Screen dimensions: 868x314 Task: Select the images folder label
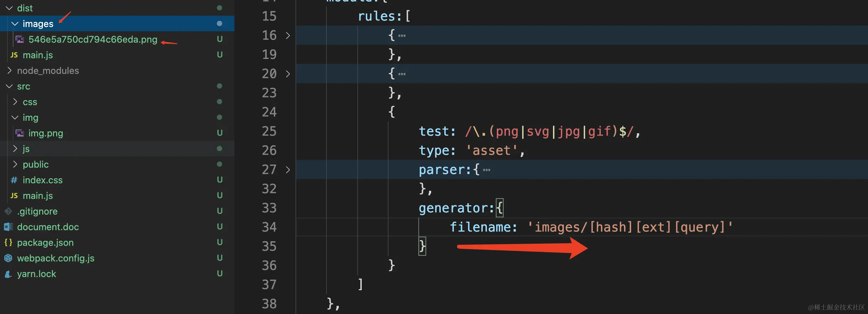pyautogui.click(x=38, y=24)
